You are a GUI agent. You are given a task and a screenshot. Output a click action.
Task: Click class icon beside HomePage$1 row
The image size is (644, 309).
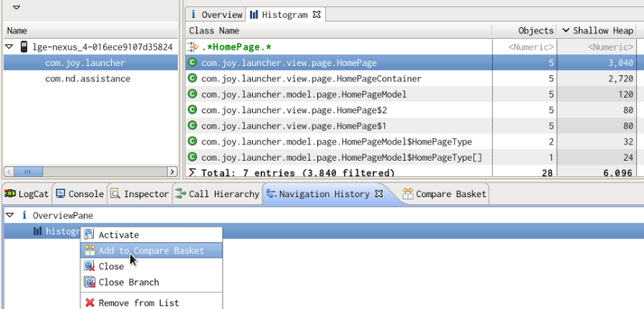[192, 125]
